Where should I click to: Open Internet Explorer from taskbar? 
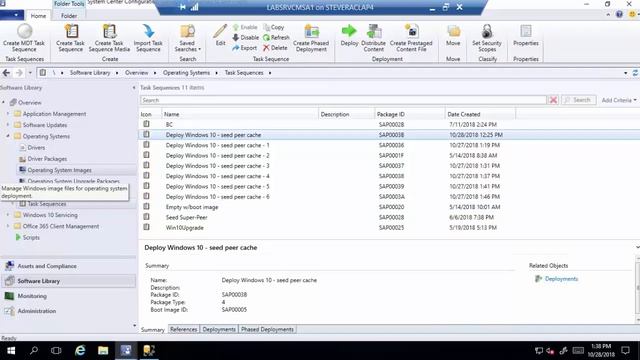tap(80, 350)
